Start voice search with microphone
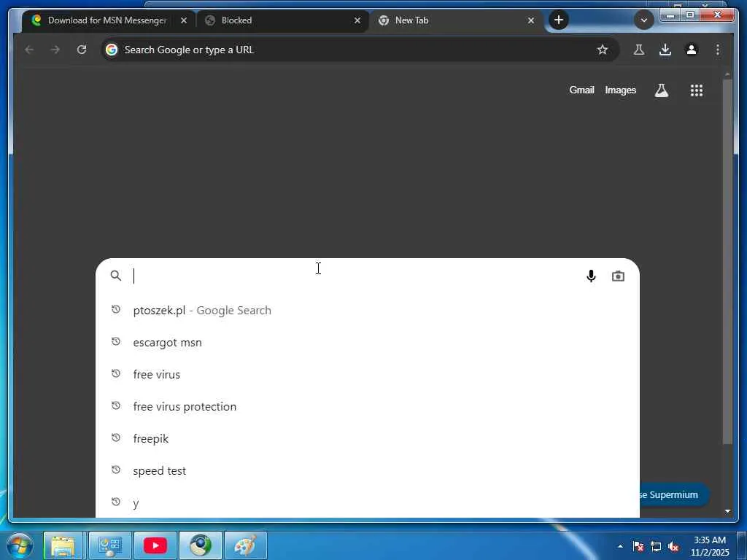Image resolution: width=747 pixels, height=560 pixels. pos(591,276)
